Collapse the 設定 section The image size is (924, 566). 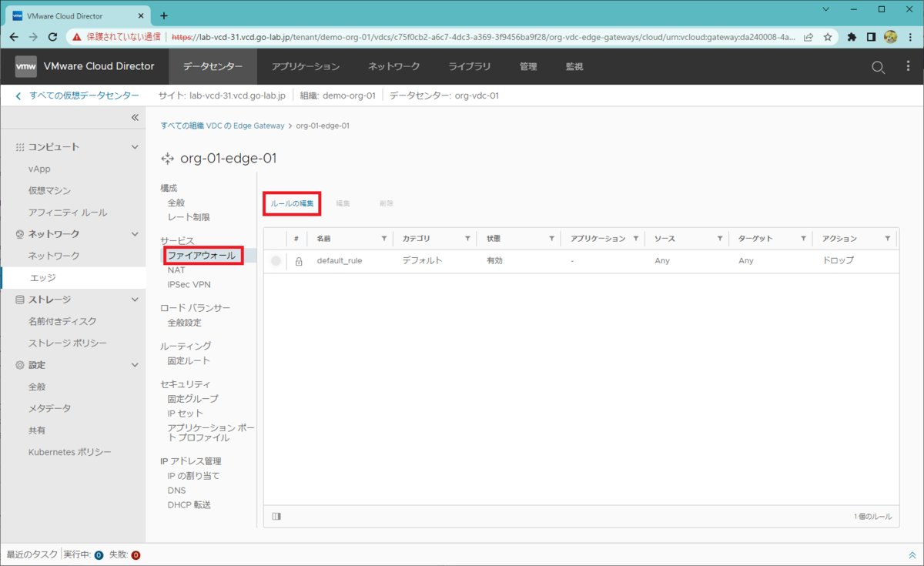pyautogui.click(x=135, y=365)
